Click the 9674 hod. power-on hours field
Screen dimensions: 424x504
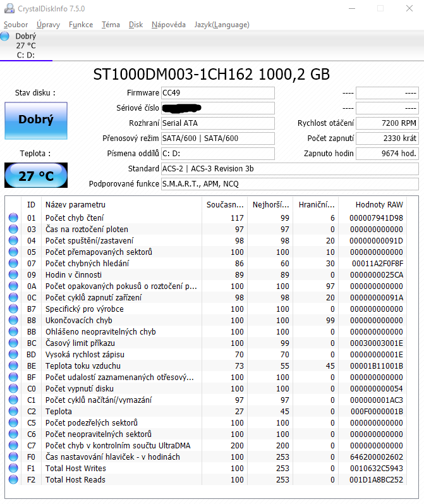tap(387, 153)
